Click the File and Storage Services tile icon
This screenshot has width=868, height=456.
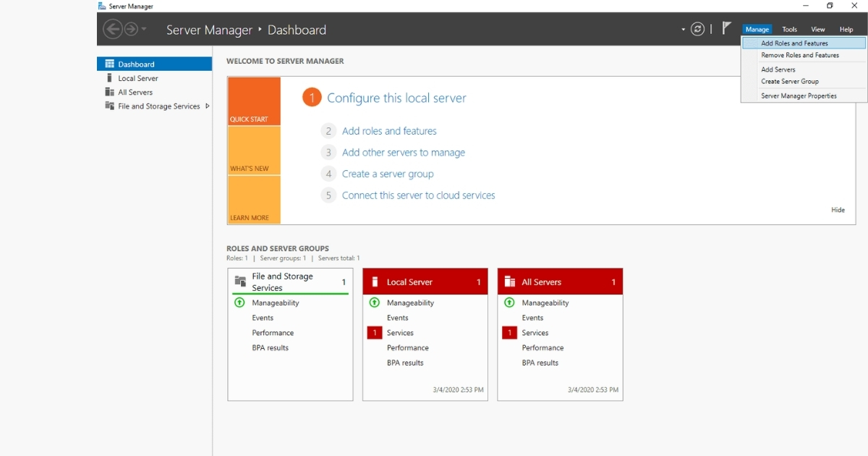(239, 281)
